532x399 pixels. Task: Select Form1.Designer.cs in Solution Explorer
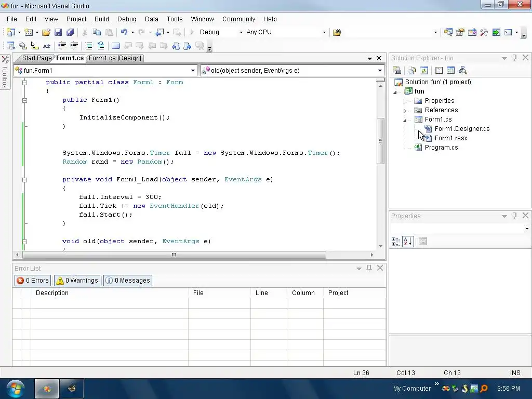[462, 129]
